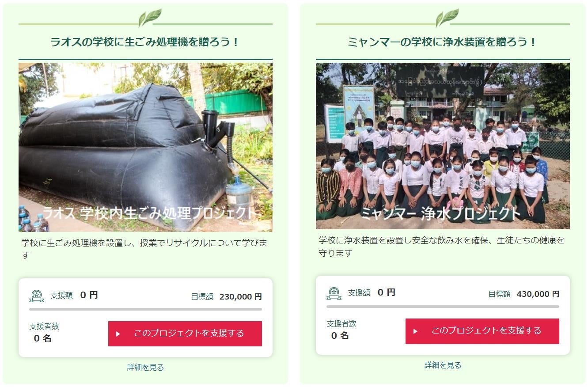Click the Laos project description text
This screenshot has height=387, width=588.
pyautogui.click(x=144, y=249)
